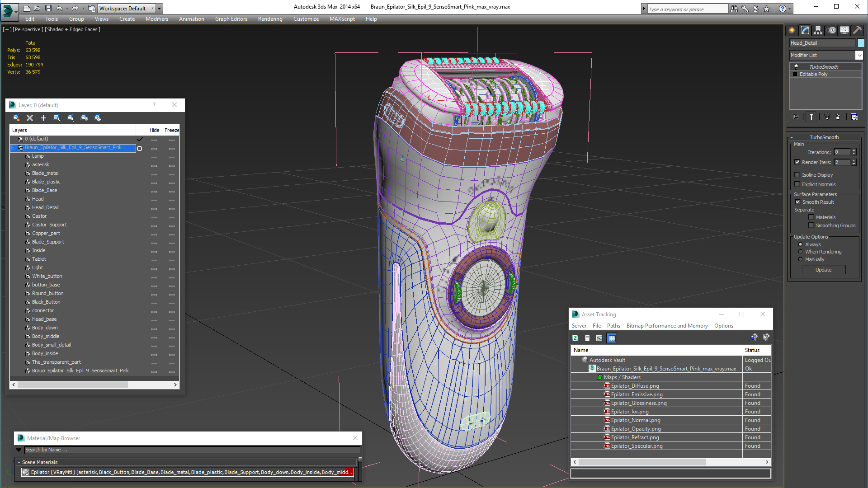The width and height of the screenshot is (868, 488).
Task: Open undo history dropdown arrow
Action: (67, 8)
